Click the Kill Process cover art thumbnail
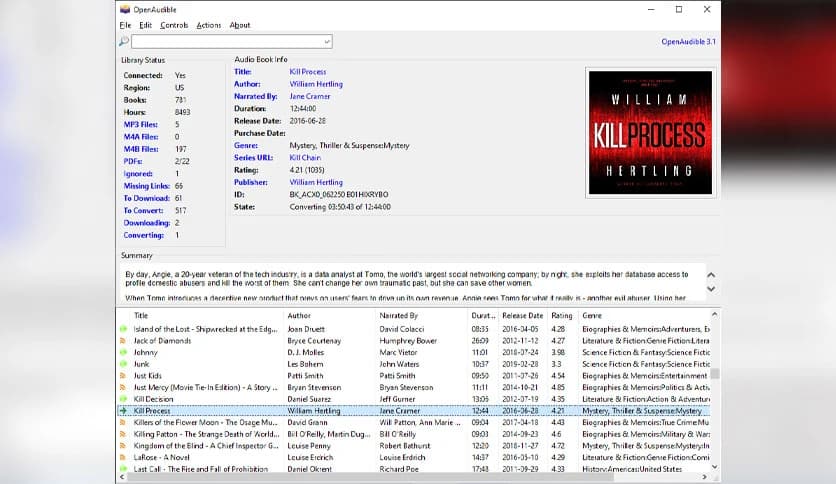This screenshot has height=484, width=836. coord(650,132)
